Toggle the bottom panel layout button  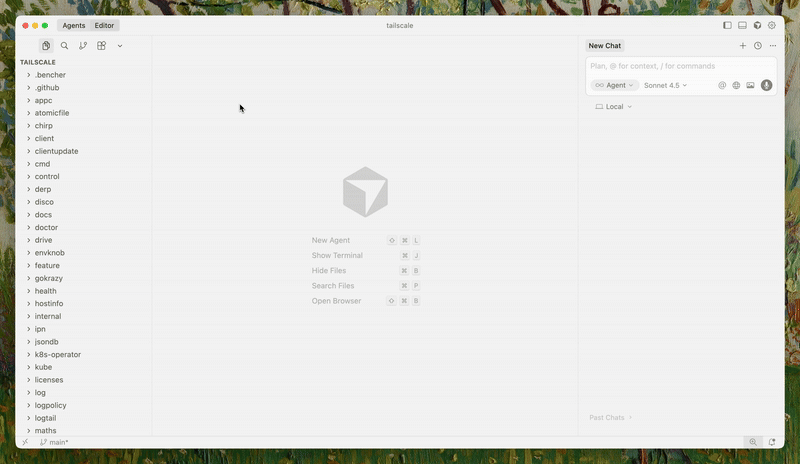pos(742,25)
